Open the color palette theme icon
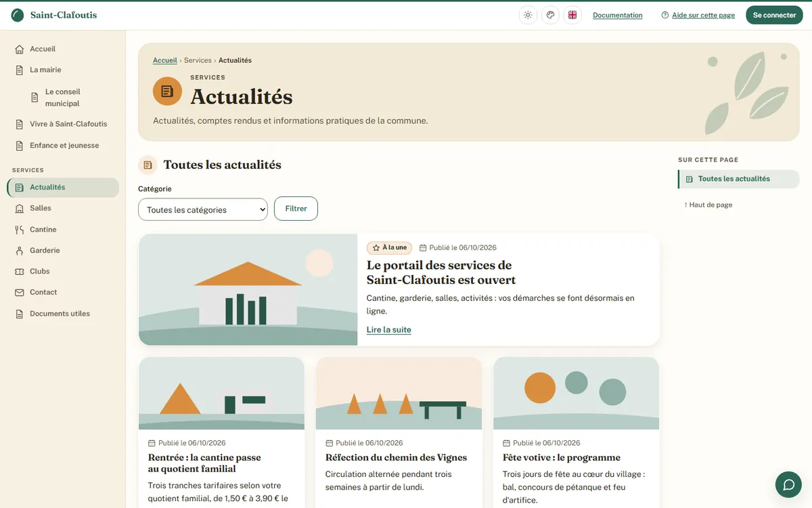 550,15
